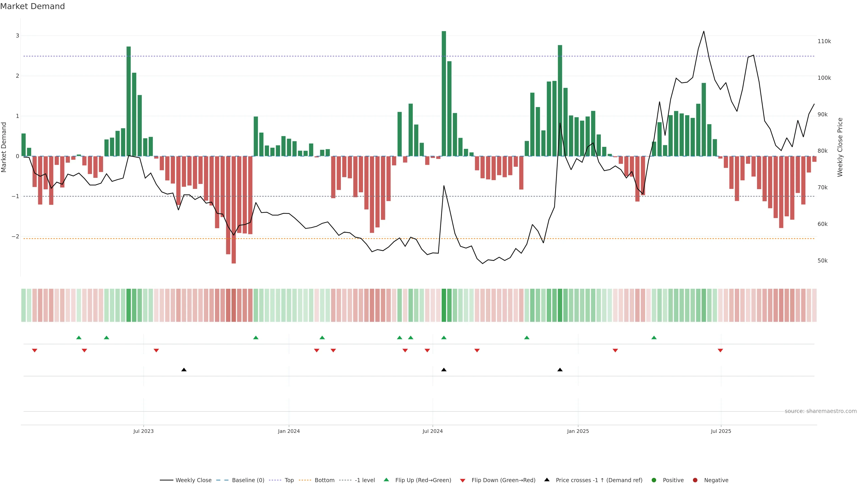
Task: Click the Market Demand chart title
Action: (32, 6)
